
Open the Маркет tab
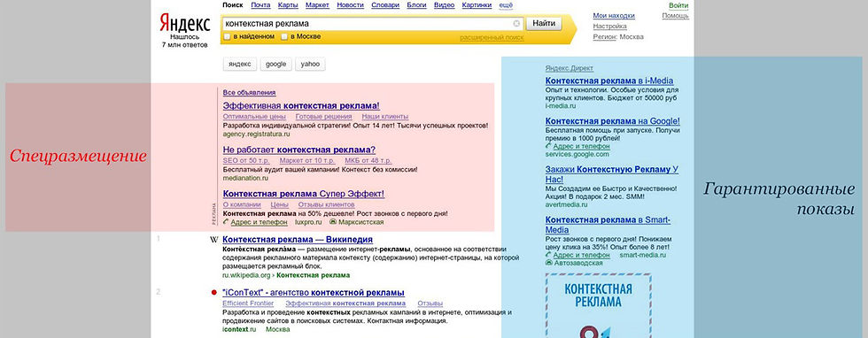point(317,5)
